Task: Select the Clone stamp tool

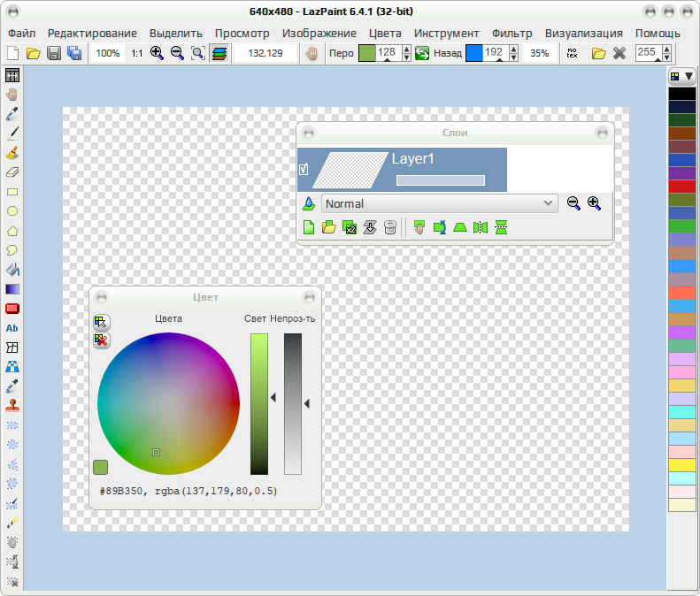Action: pos(12,406)
